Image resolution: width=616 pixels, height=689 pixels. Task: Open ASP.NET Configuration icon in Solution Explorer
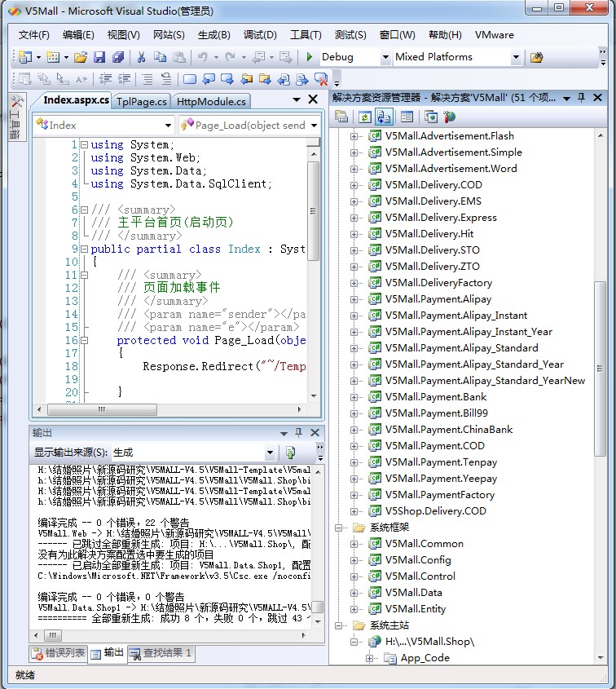point(450,117)
